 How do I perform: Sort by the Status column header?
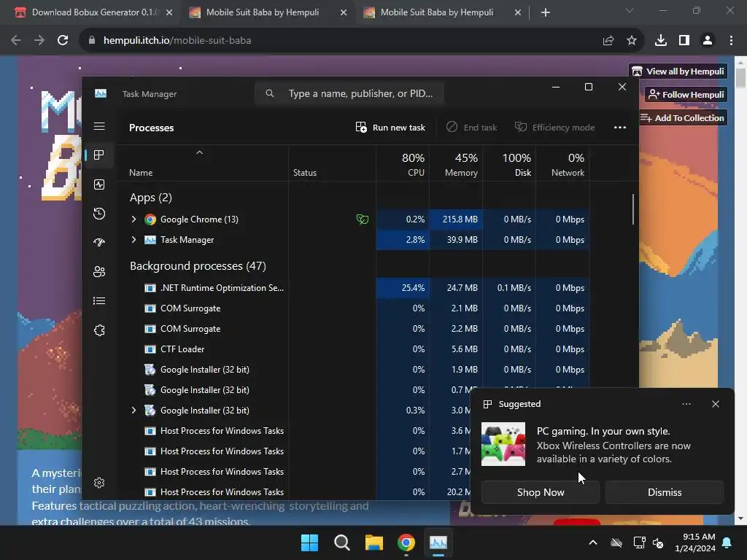pos(332,164)
